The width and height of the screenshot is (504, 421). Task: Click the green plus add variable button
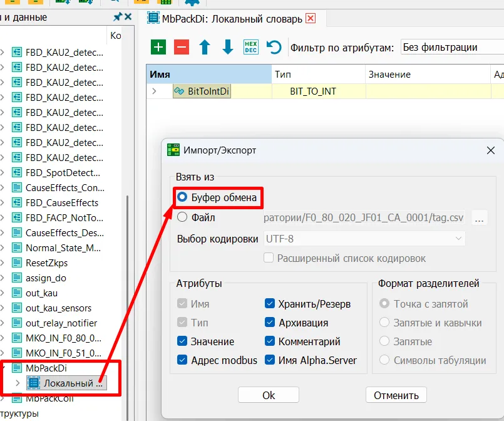(x=158, y=47)
